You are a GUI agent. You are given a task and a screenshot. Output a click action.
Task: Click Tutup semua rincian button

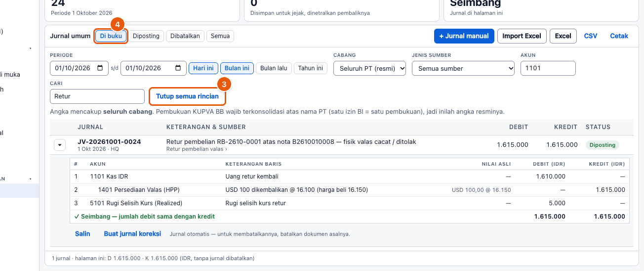coord(187,96)
